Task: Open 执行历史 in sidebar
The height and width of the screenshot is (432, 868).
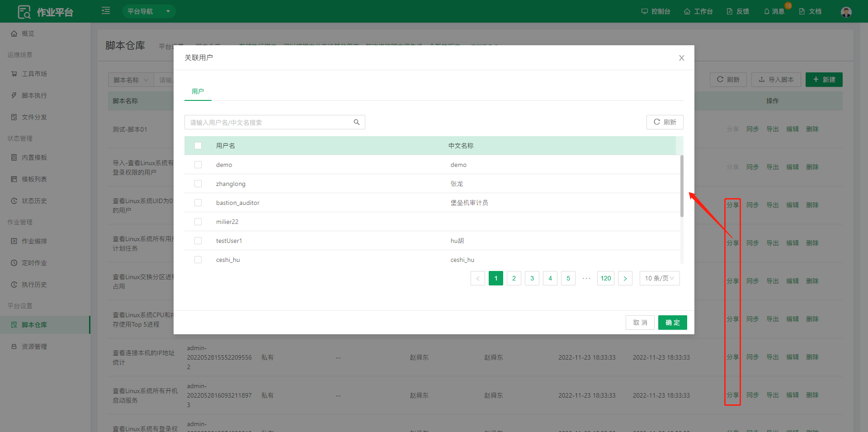Action: click(x=45, y=285)
